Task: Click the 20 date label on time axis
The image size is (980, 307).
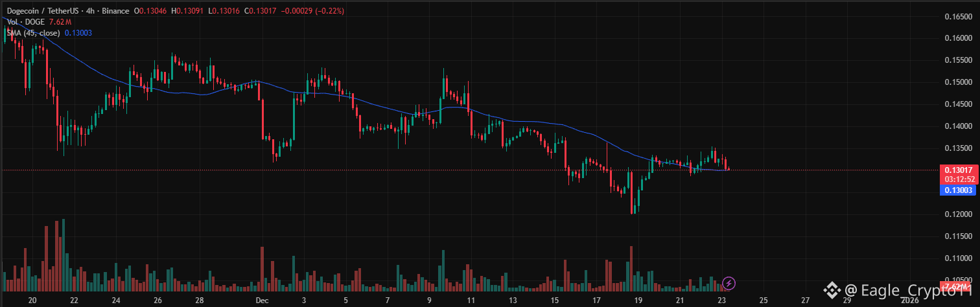Action: point(32,301)
